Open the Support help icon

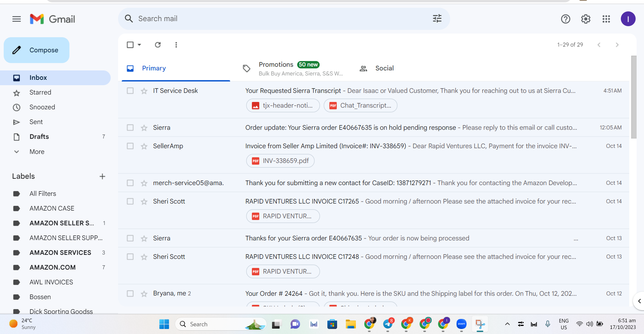tap(566, 19)
